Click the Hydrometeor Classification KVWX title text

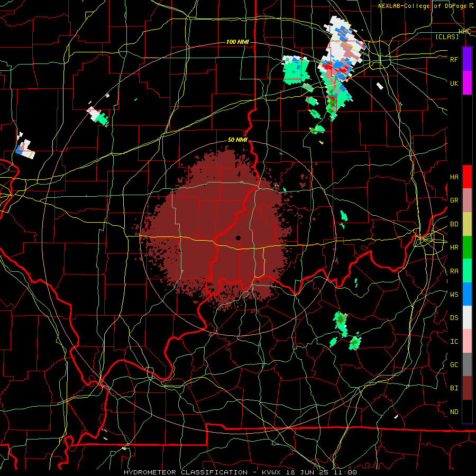240,472
